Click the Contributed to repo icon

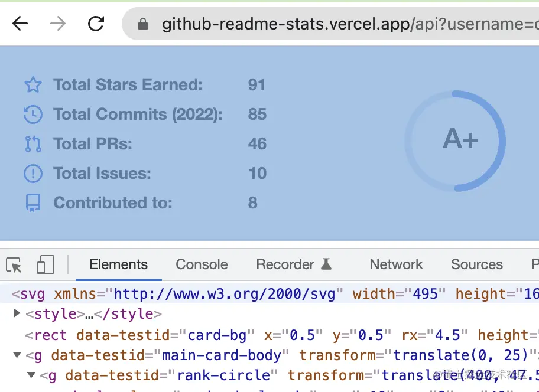[33, 203]
